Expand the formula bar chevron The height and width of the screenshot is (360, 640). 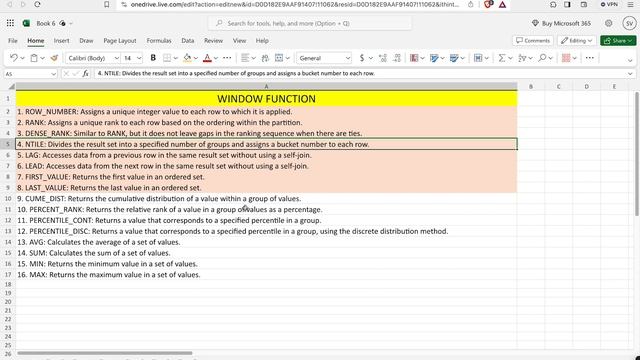click(x=630, y=74)
